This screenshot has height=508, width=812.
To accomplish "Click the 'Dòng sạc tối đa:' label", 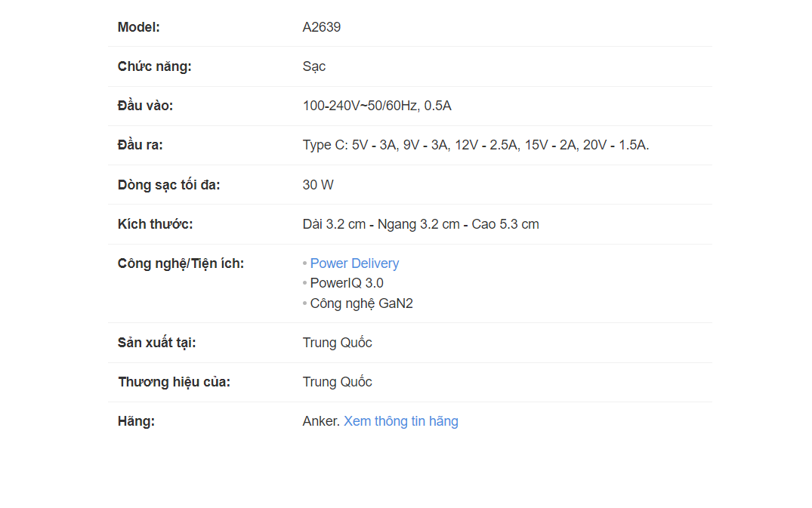I will point(169,185).
